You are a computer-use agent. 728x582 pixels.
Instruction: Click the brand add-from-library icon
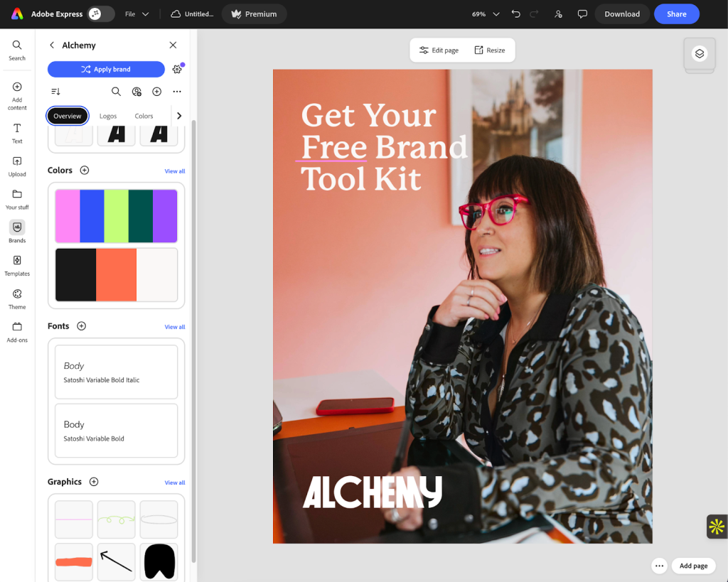pyautogui.click(x=136, y=92)
